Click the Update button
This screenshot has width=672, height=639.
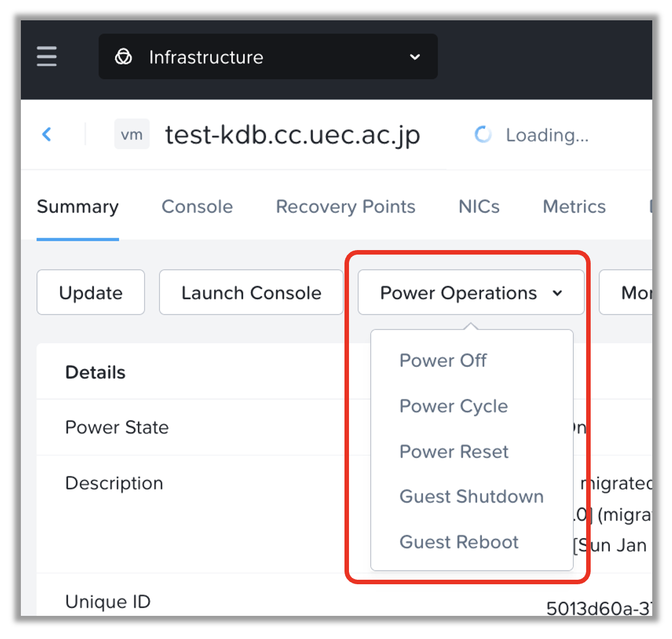pos(91,293)
